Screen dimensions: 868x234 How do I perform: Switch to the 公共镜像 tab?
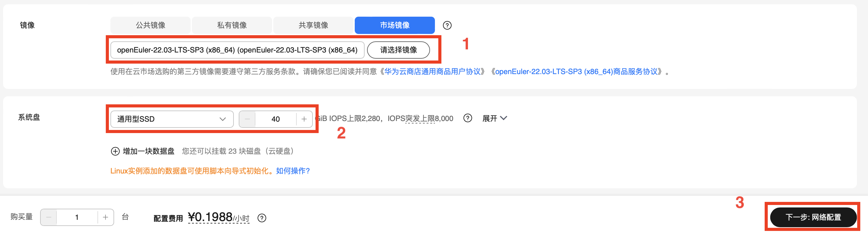tap(150, 25)
